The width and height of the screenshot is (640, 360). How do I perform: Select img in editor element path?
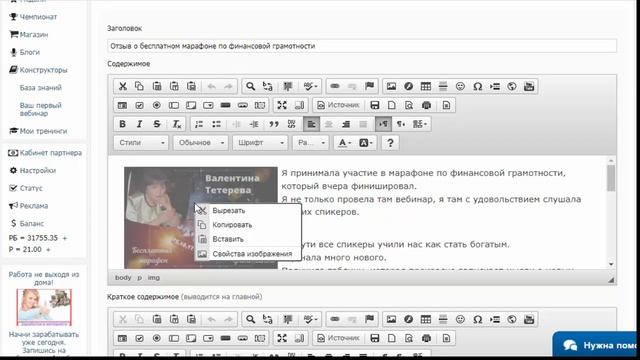coord(153,278)
